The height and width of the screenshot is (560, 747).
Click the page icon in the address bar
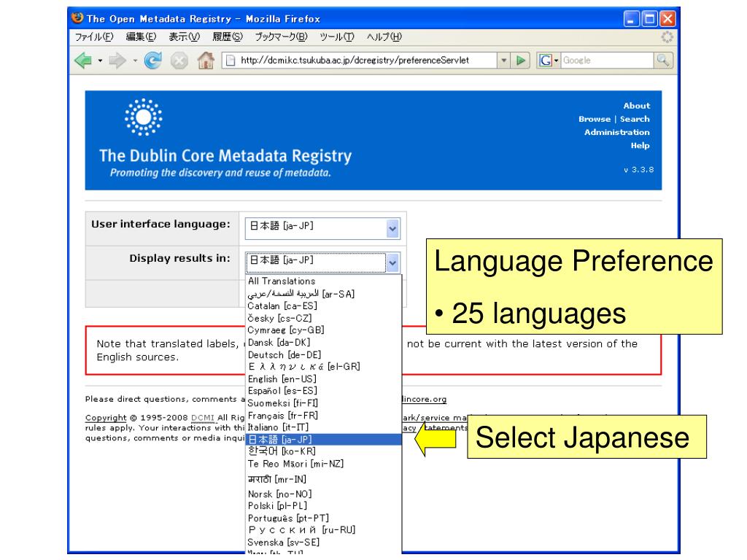pos(231,61)
